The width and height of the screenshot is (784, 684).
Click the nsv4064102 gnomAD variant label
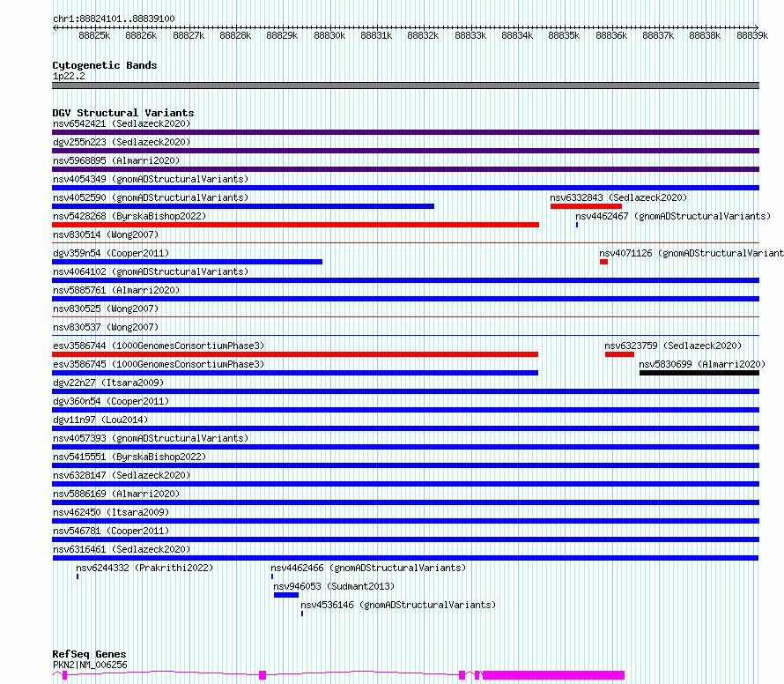151,271
